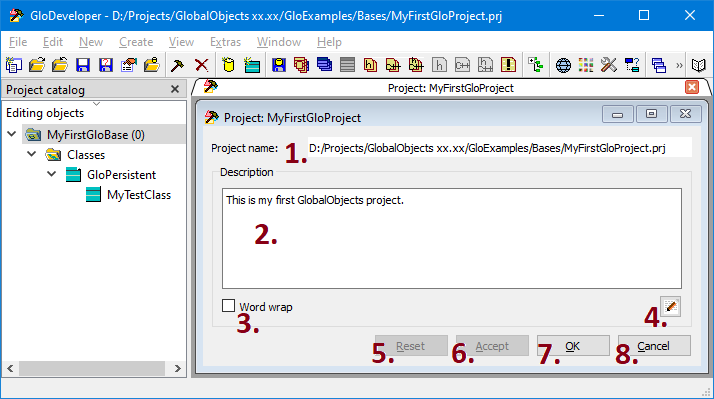Click the folder with padlock icon

tap(152, 65)
